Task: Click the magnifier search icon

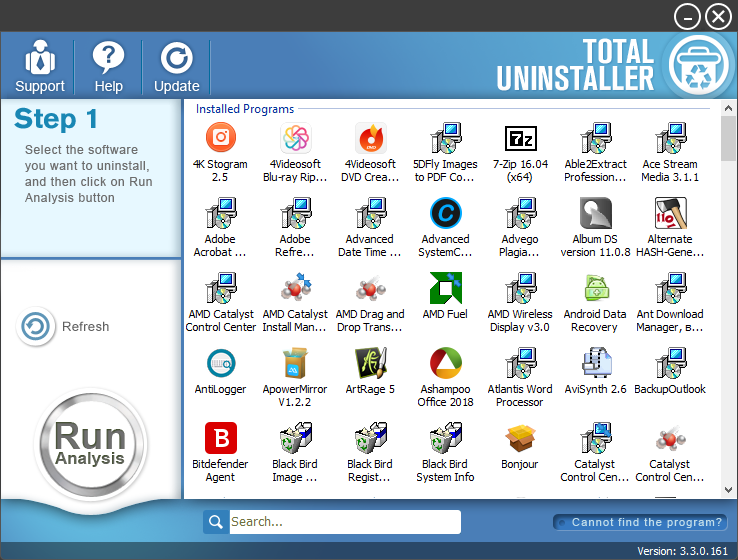Action: coord(216,522)
